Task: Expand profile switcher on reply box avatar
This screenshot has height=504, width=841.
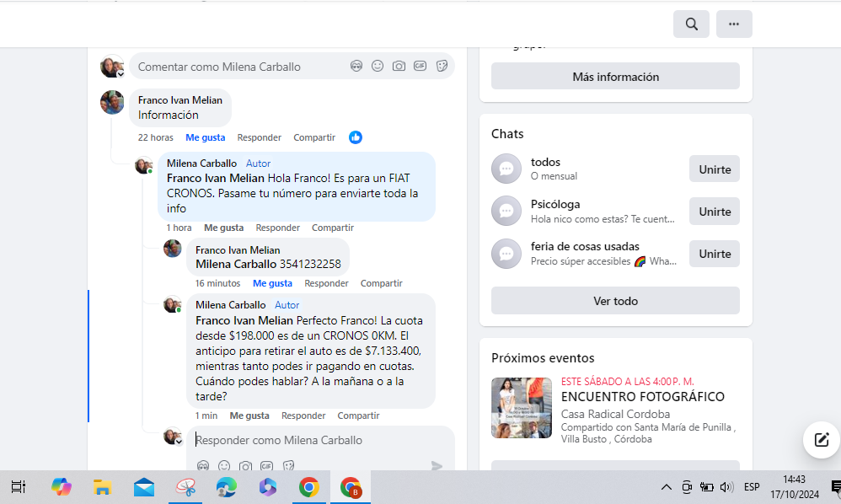Action: click(179, 442)
